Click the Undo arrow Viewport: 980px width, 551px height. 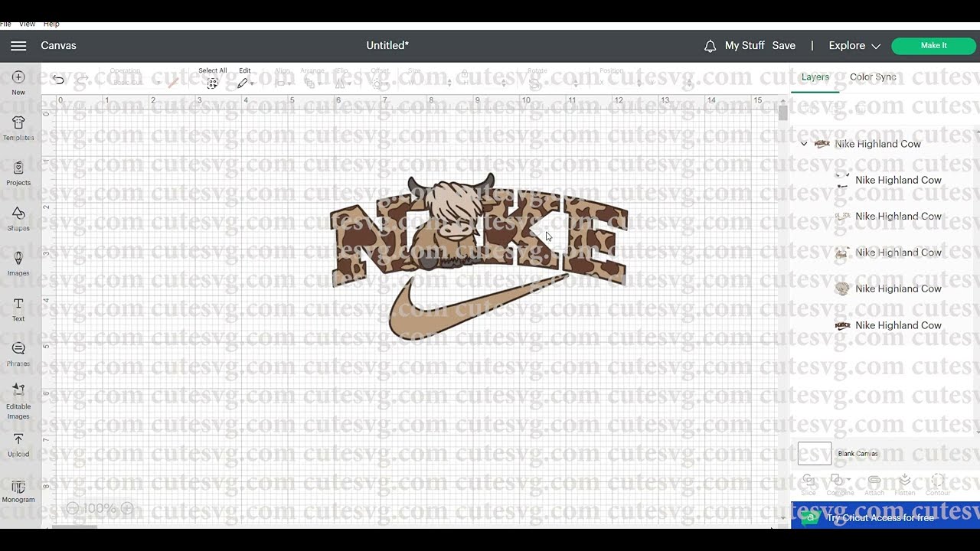[x=58, y=80]
